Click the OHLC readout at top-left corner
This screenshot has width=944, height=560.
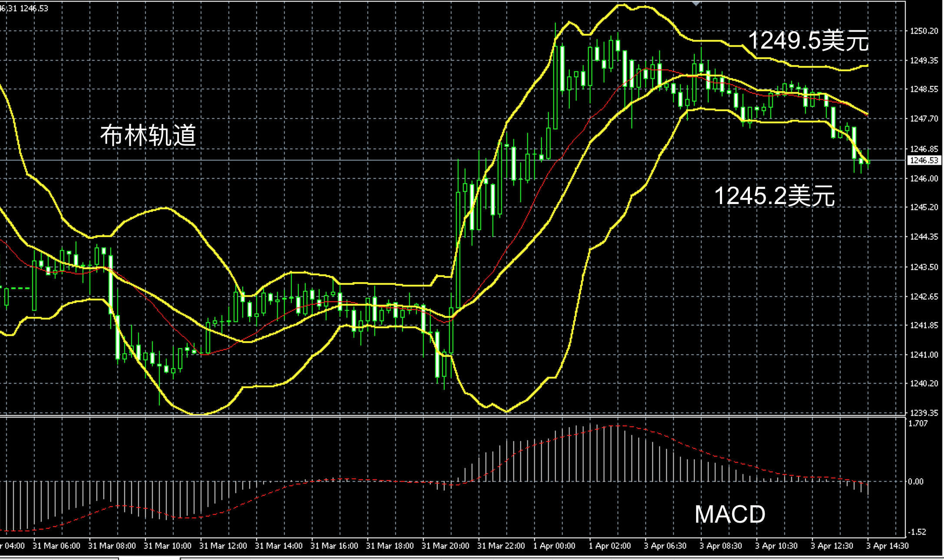point(24,8)
